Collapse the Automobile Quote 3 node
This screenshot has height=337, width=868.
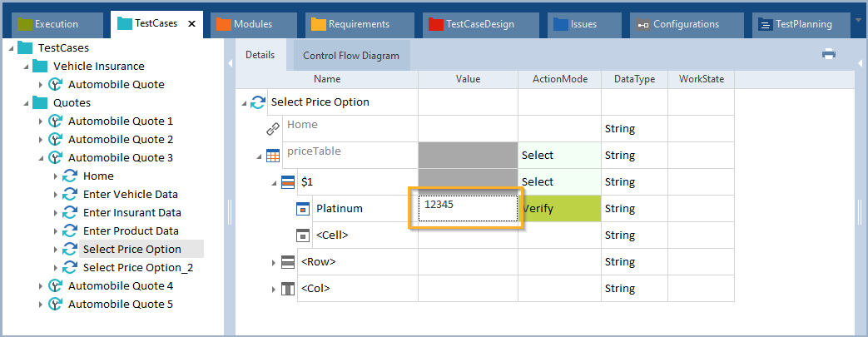point(41,158)
